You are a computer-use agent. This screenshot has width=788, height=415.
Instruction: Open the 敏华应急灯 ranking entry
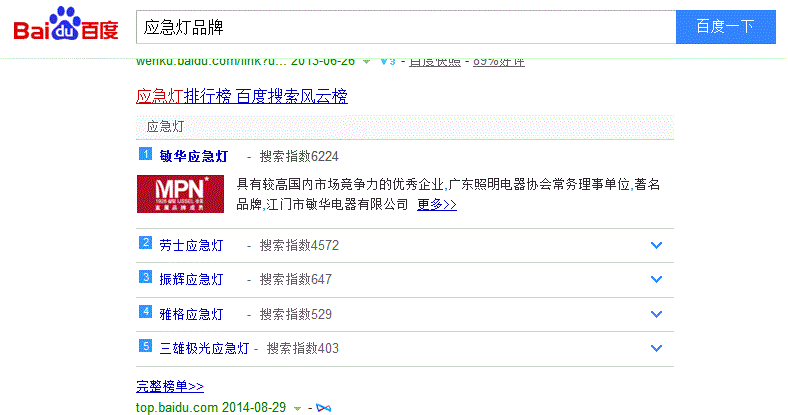[x=193, y=156]
